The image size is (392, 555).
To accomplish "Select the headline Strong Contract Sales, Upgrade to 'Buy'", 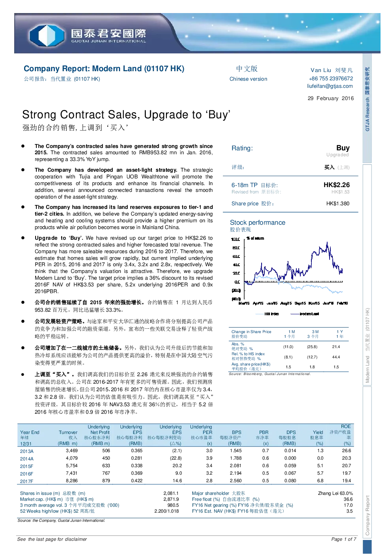I will [x=126, y=115].
